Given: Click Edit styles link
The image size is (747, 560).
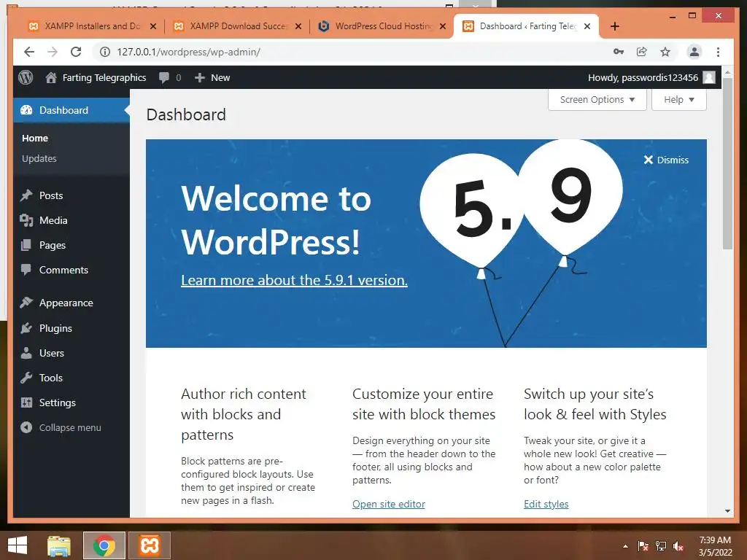Looking at the screenshot, I should (546, 504).
